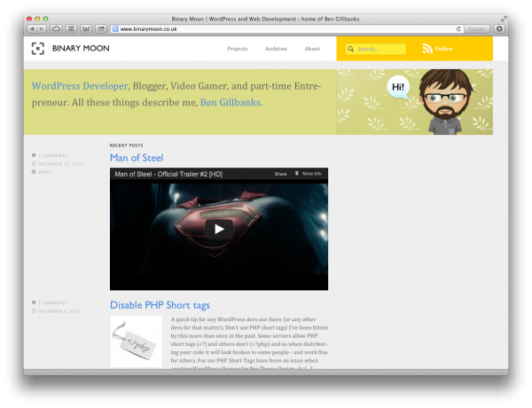
Task: Open the Projects menu item
Action: 237,49
